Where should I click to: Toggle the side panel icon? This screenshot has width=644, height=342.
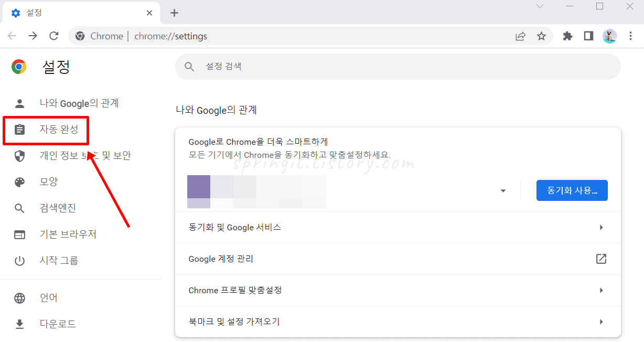(588, 36)
